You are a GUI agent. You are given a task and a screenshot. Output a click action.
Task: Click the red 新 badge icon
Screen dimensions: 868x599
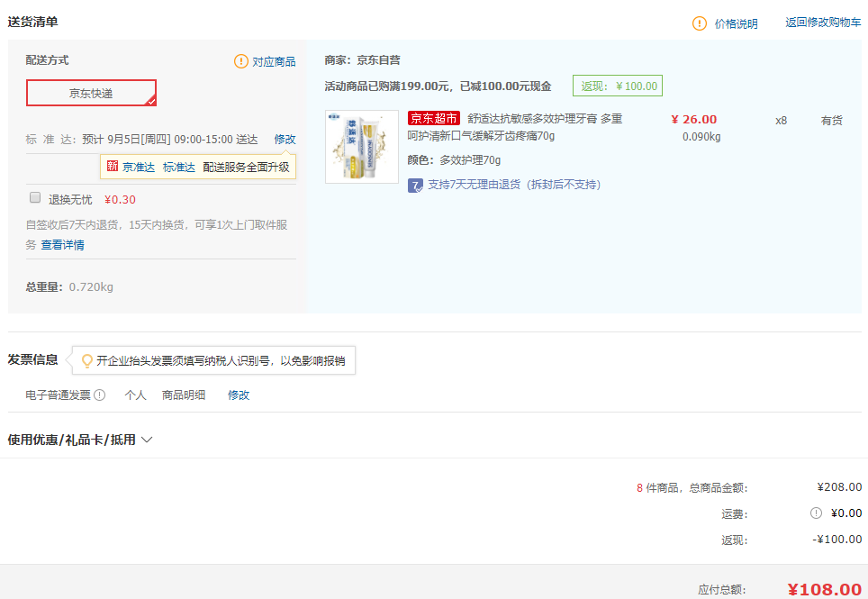[113, 166]
